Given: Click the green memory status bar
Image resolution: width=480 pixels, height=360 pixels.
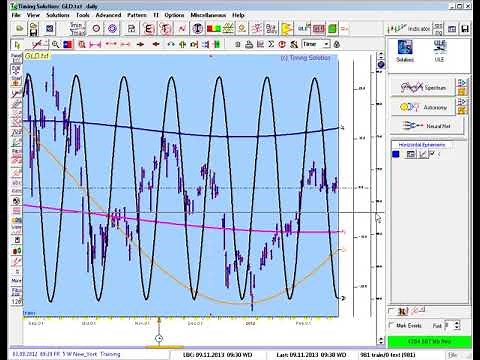Looking at the screenshot, I should point(429,341).
